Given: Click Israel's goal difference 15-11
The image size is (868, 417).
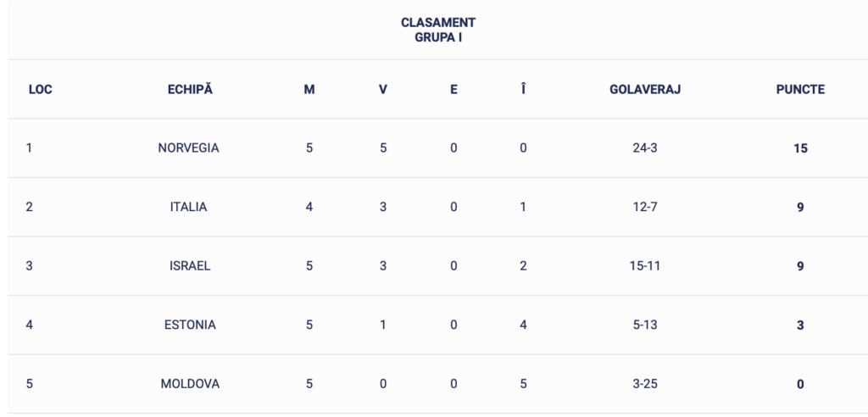Looking at the screenshot, I should [x=645, y=266].
